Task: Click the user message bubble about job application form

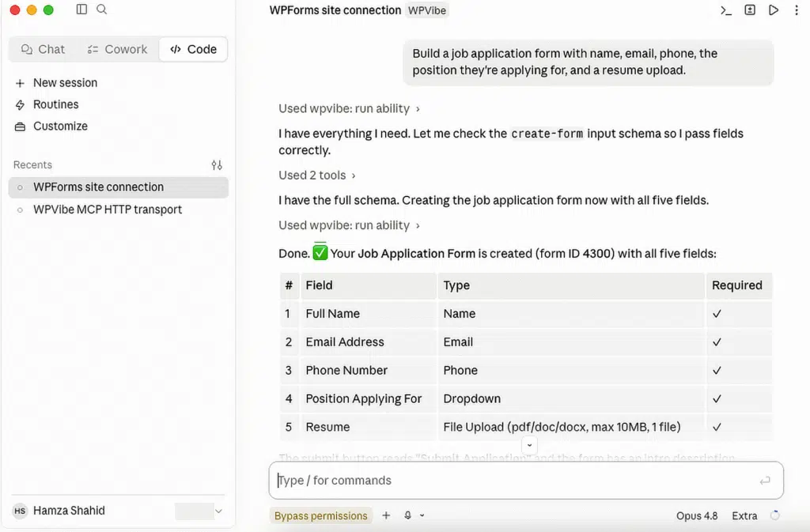Action: click(x=588, y=62)
